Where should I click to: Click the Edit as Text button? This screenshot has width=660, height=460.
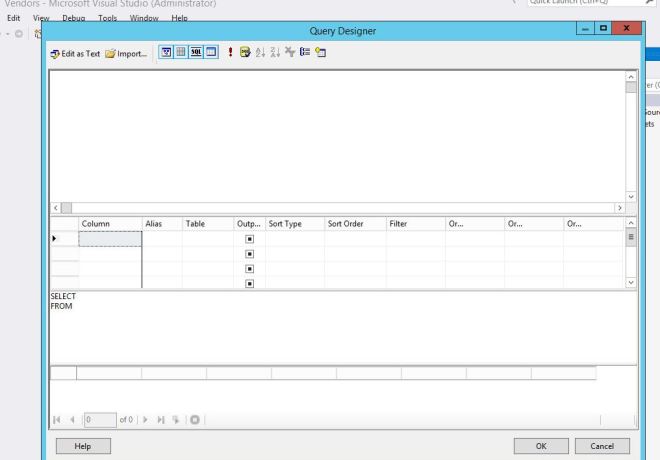pos(76,54)
